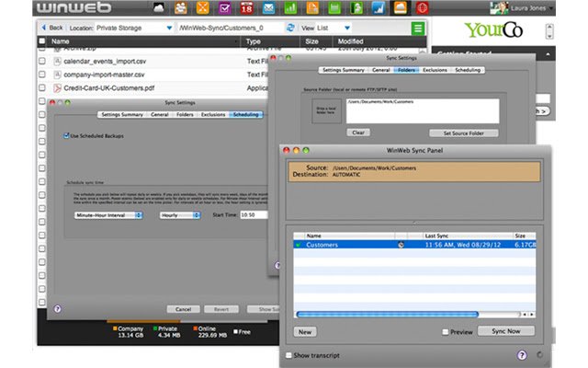The width and height of the screenshot is (588, 368).
Task: Toggle Use Scheduled Backups checkbox
Action: (x=66, y=135)
